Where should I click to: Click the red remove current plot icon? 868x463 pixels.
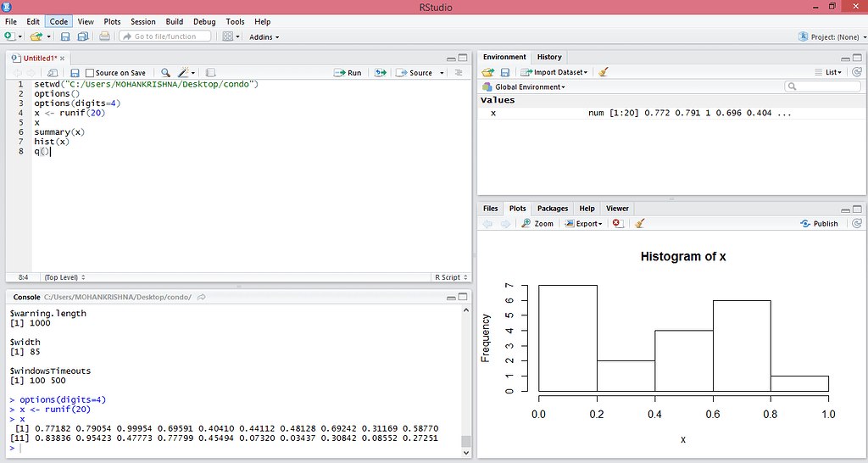[618, 223]
